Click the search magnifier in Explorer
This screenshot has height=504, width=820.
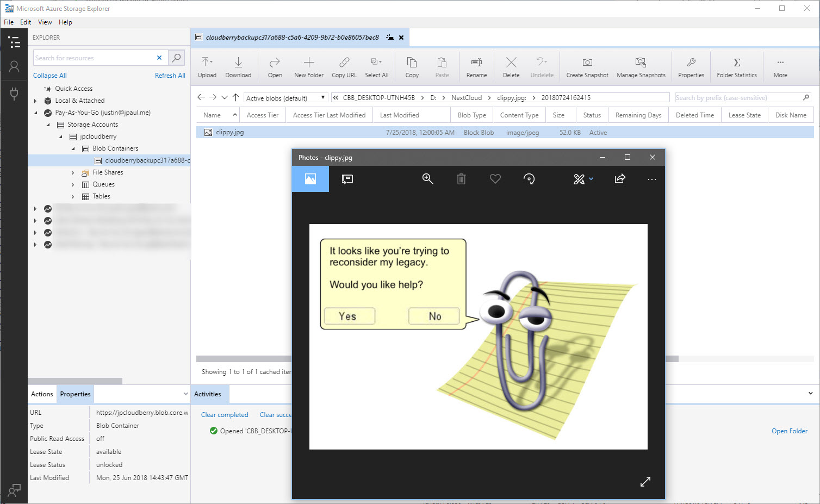pyautogui.click(x=177, y=58)
